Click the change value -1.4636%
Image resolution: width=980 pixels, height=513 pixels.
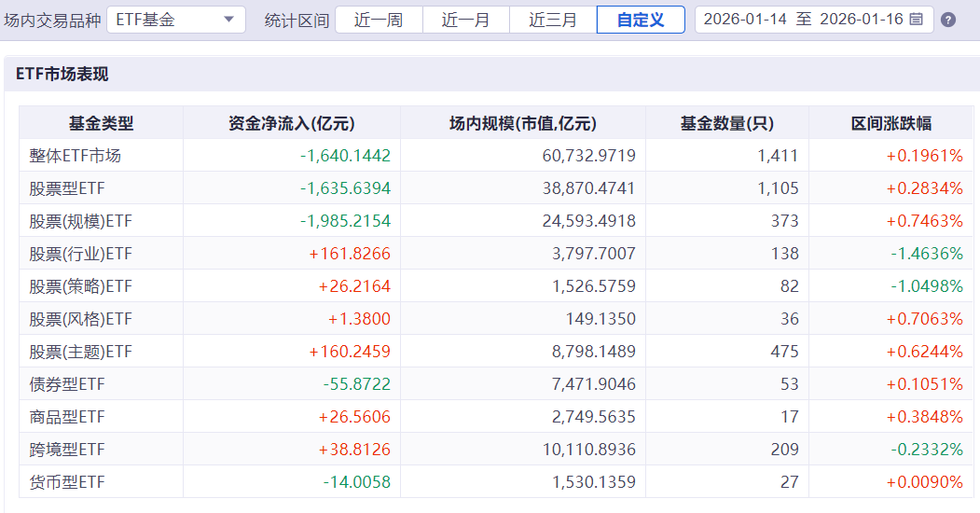[x=927, y=254]
